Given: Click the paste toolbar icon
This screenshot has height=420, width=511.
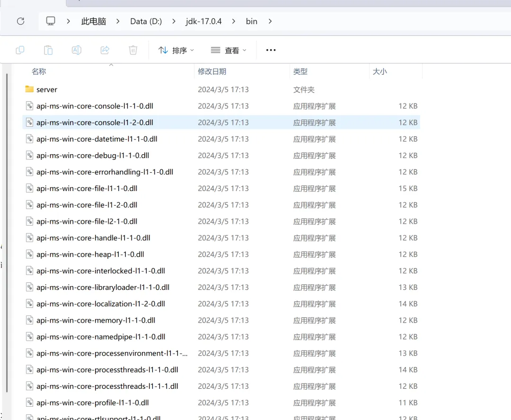Looking at the screenshot, I should (x=48, y=50).
